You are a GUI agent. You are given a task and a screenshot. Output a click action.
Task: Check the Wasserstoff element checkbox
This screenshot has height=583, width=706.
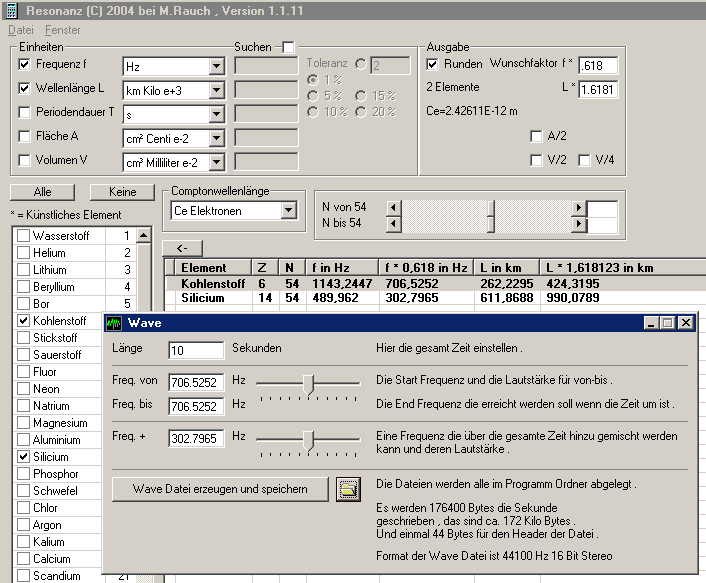tap(23, 236)
